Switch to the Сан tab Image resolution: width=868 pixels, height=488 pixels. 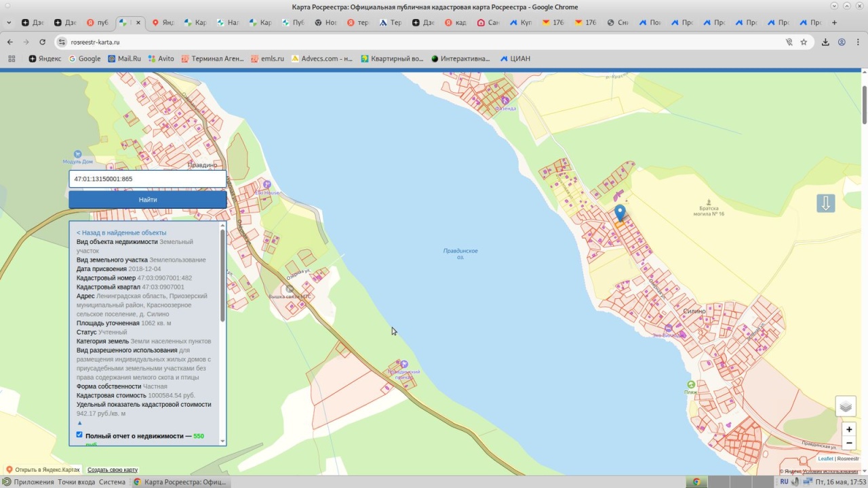(x=488, y=22)
